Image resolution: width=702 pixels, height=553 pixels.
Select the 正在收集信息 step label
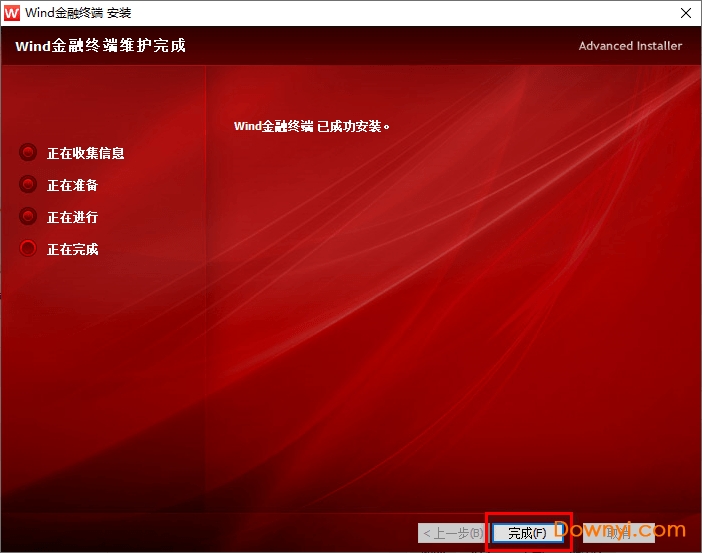(86, 153)
